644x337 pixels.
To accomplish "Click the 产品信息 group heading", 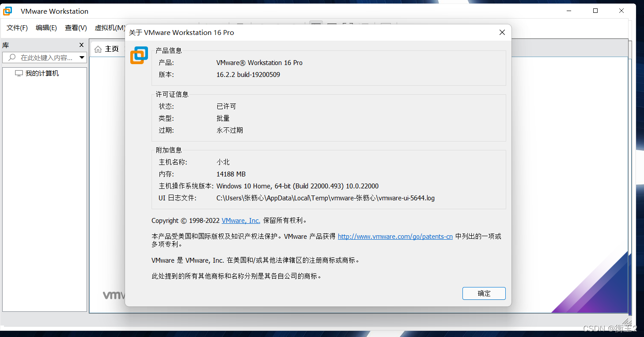I will pos(169,50).
